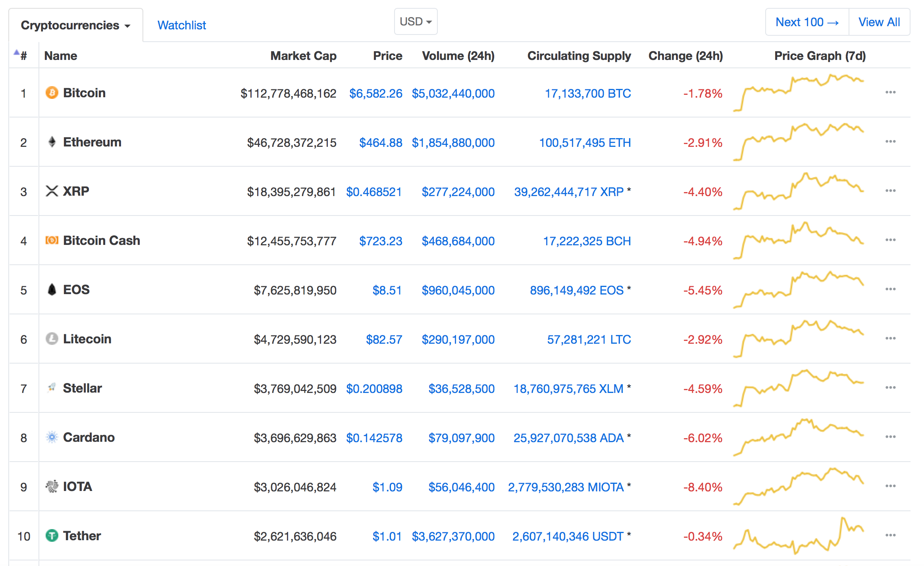
Task: Expand the Cryptocurrencies dropdown tab
Action: (x=76, y=25)
